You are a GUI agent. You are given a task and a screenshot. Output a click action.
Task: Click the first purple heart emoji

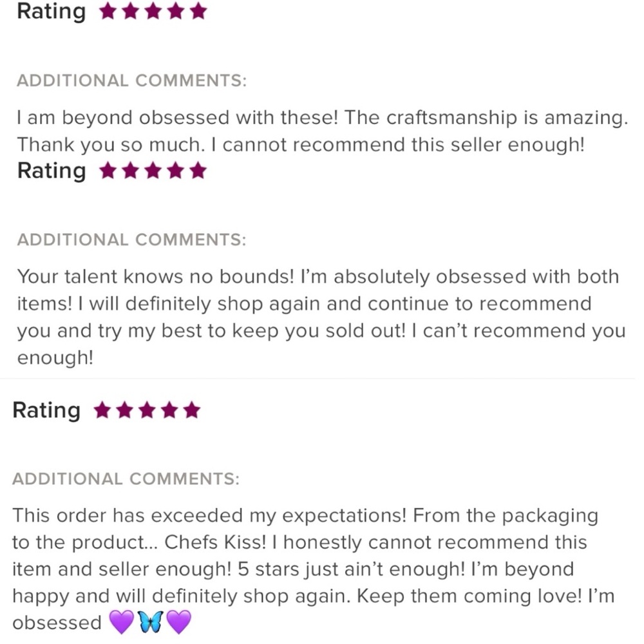(x=122, y=622)
